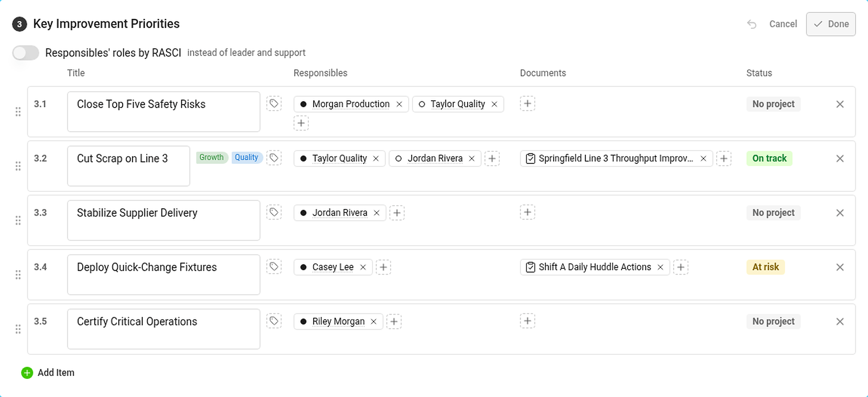Viewport: 868px width, 397px height.
Task: Add a new item to the list
Action: coord(48,373)
